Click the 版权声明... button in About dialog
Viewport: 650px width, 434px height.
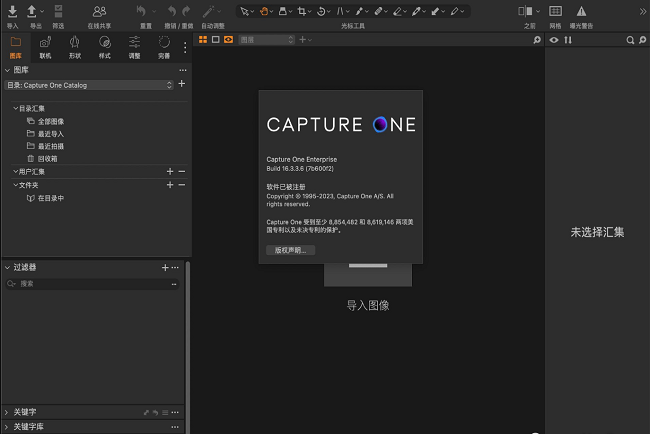click(x=291, y=250)
